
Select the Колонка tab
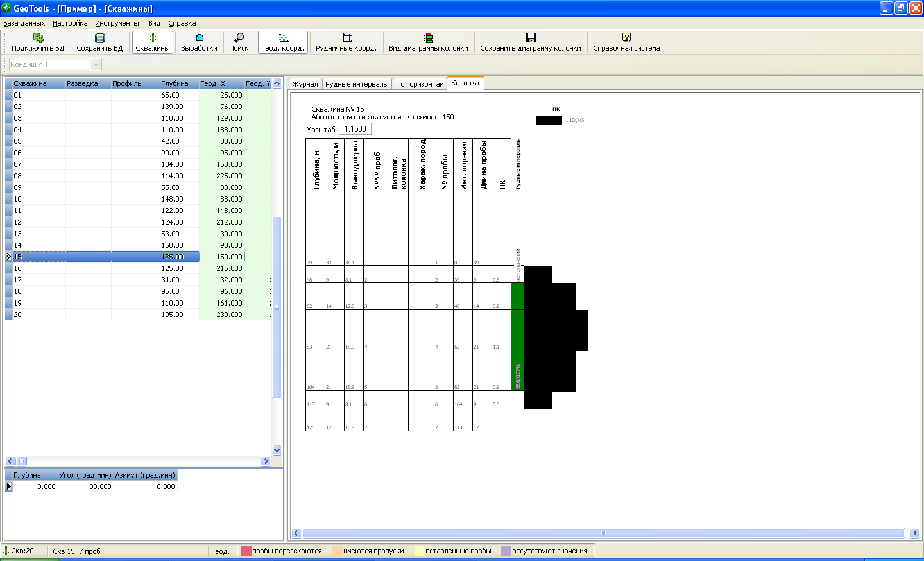[x=465, y=83]
